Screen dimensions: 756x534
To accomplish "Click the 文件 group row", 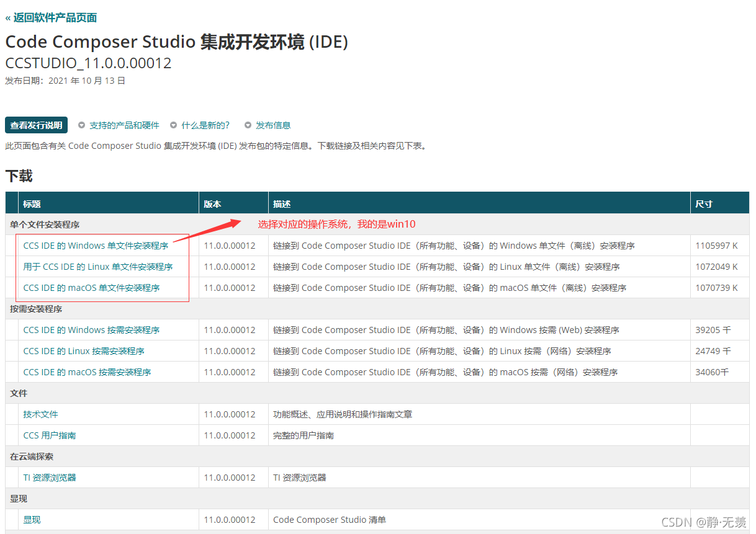I will pyautogui.click(x=377, y=393).
